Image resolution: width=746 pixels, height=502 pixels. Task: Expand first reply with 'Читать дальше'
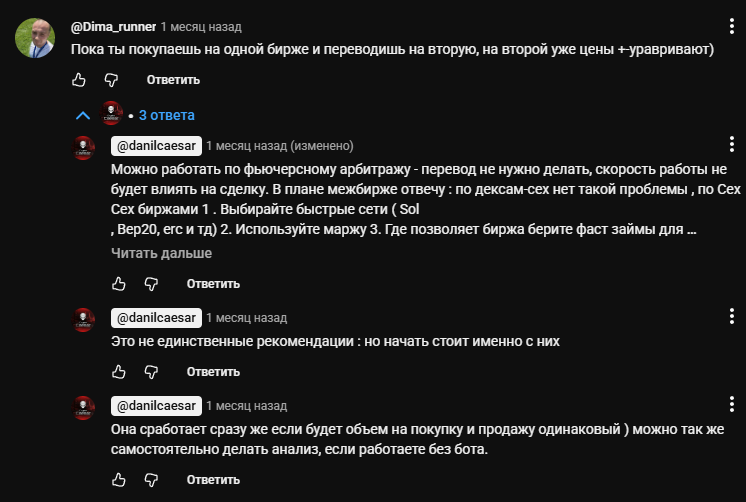click(x=161, y=254)
